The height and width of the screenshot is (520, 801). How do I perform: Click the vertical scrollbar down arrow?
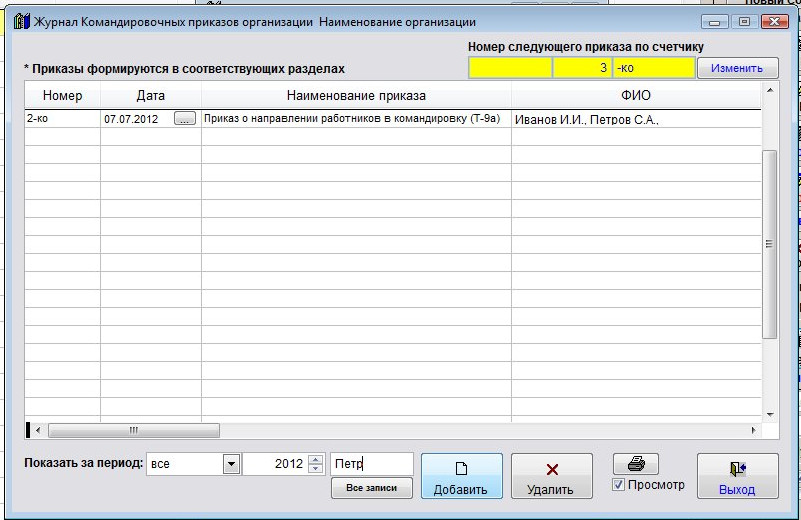pyautogui.click(x=770, y=415)
